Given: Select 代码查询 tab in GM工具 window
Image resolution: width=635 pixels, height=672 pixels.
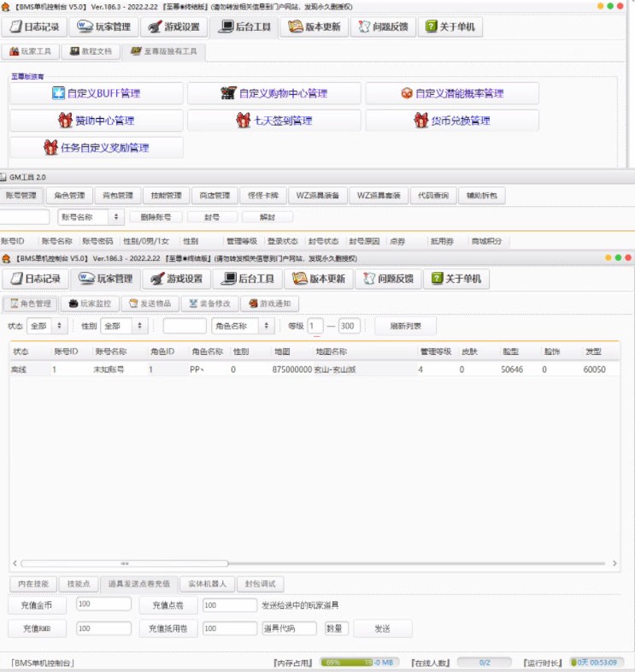Looking at the screenshot, I should point(433,196).
